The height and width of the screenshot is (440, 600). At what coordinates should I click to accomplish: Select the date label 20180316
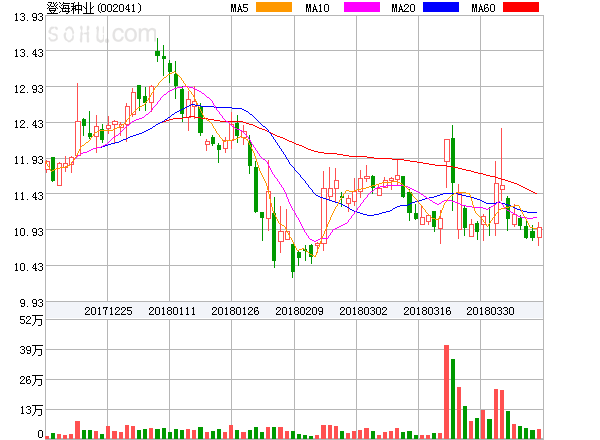(x=427, y=311)
